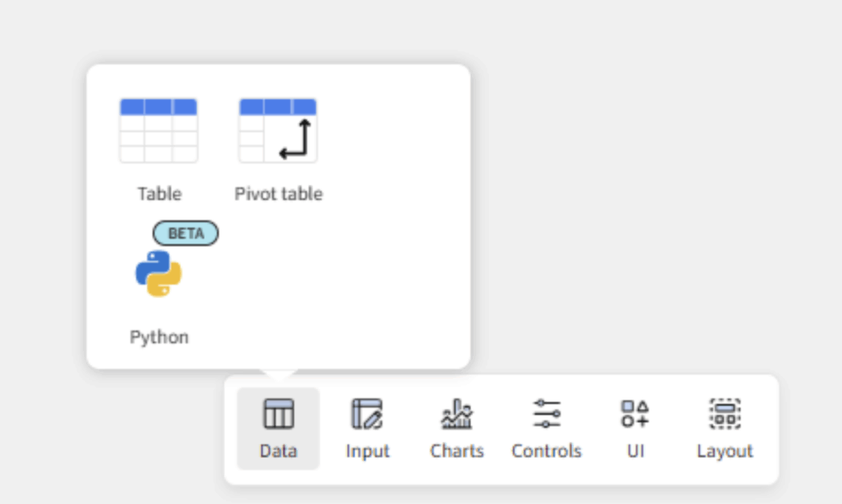This screenshot has width=842, height=504.
Task: Add a Pivot table via its icon
Action: coord(278,131)
